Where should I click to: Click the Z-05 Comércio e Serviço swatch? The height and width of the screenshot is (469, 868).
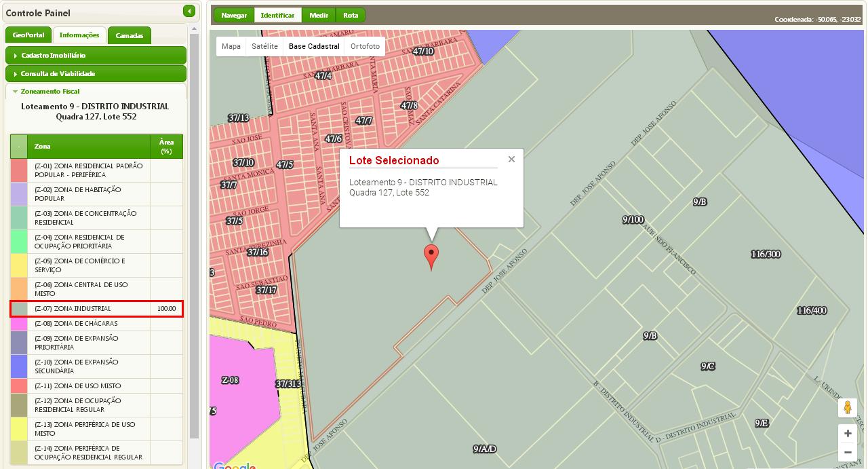pyautogui.click(x=19, y=265)
